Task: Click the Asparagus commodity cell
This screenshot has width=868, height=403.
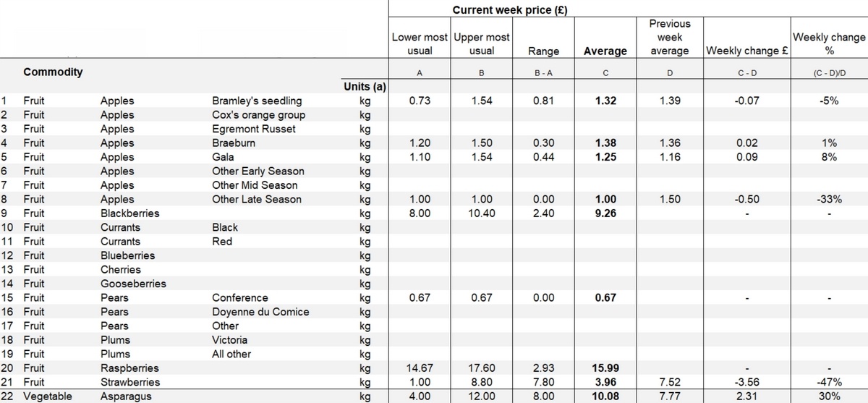Action: 126,396
